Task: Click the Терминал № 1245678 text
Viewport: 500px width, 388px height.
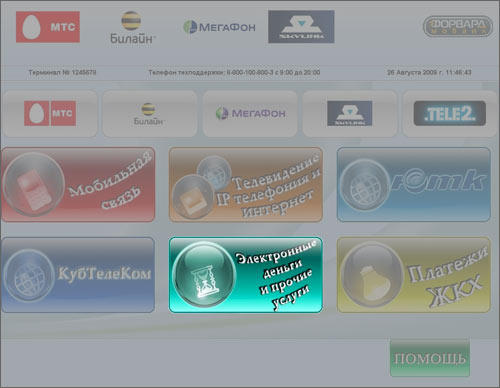Action: (62, 72)
